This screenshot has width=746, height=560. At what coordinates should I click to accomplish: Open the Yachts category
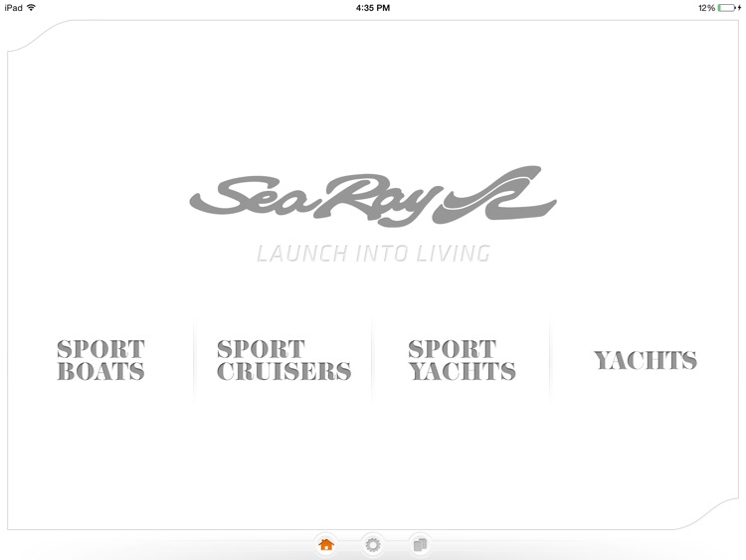point(646,360)
